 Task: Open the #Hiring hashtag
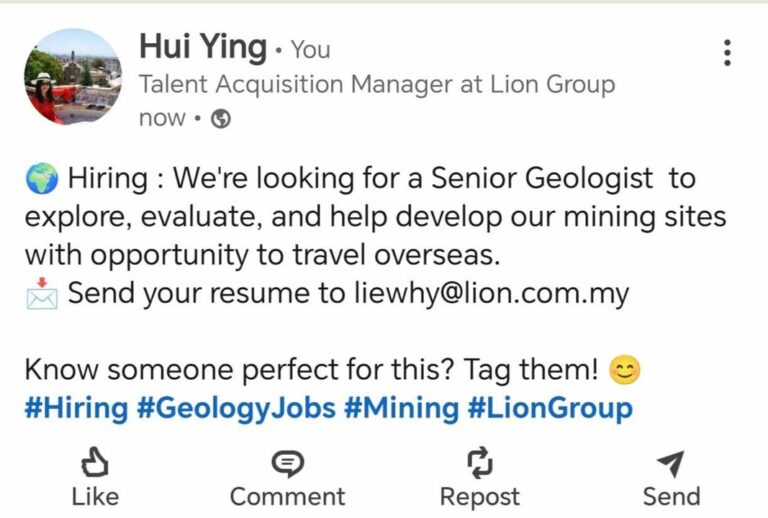(x=76, y=408)
